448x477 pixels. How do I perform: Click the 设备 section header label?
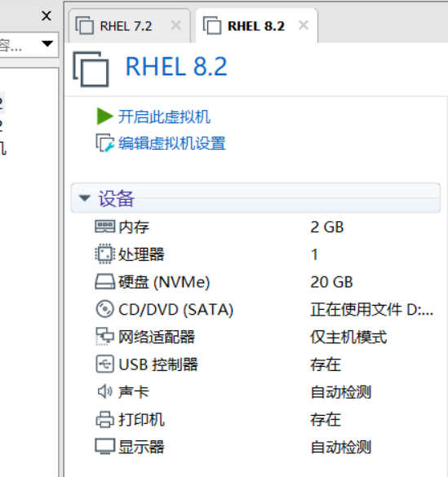116,198
